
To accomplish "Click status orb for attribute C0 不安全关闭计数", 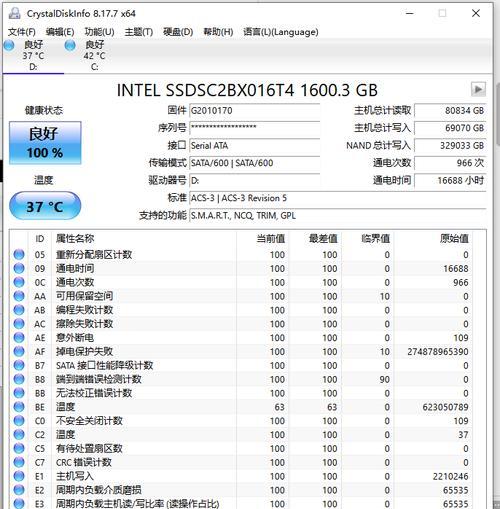I will pyautogui.click(x=19, y=421).
